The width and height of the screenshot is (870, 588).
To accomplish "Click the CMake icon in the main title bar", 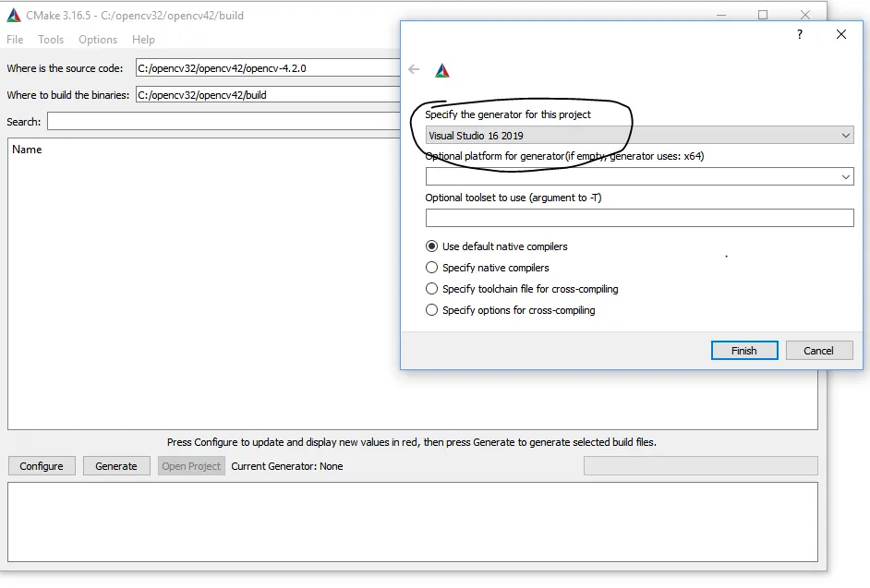I will [x=14, y=16].
